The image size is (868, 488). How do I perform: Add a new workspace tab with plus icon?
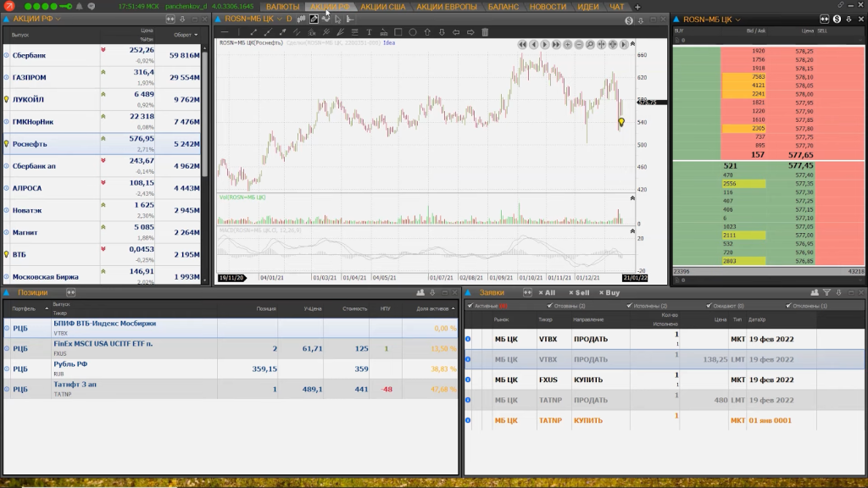click(637, 7)
